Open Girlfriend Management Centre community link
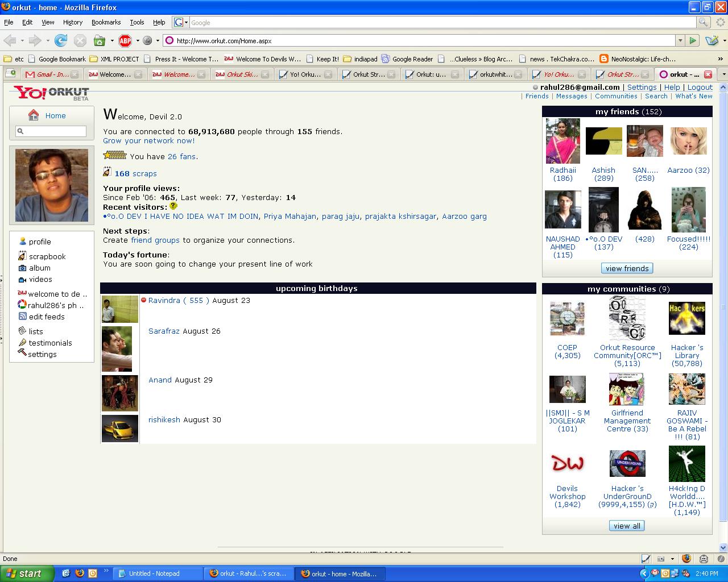Screen dimensions: 728x582 627,421
